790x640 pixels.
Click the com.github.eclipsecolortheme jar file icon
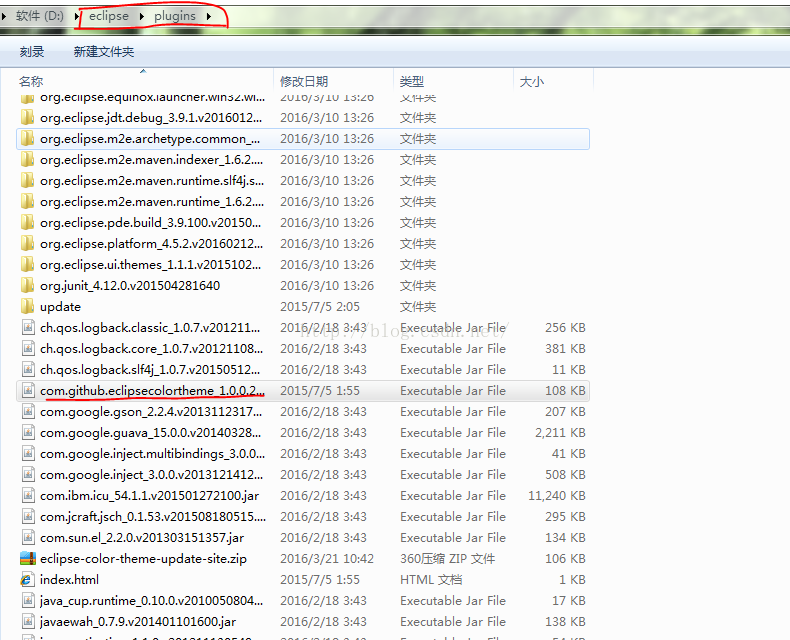[28, 391]
